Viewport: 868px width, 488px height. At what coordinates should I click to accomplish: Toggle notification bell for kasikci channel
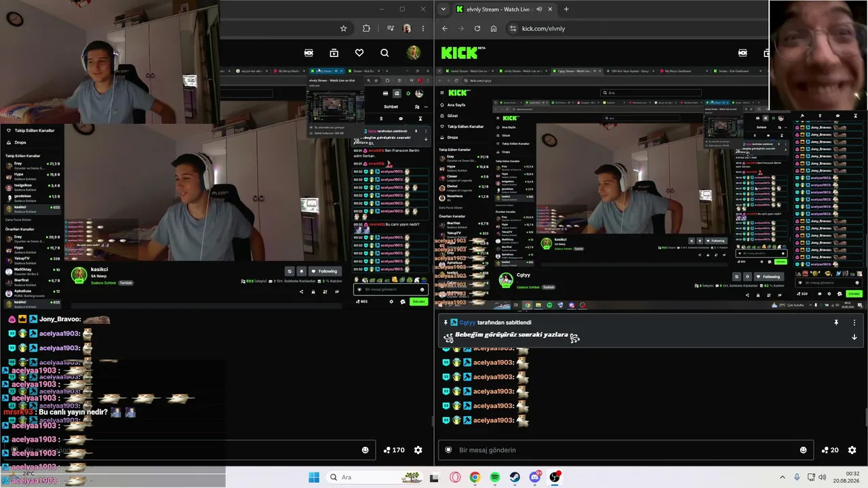[302, 271]
